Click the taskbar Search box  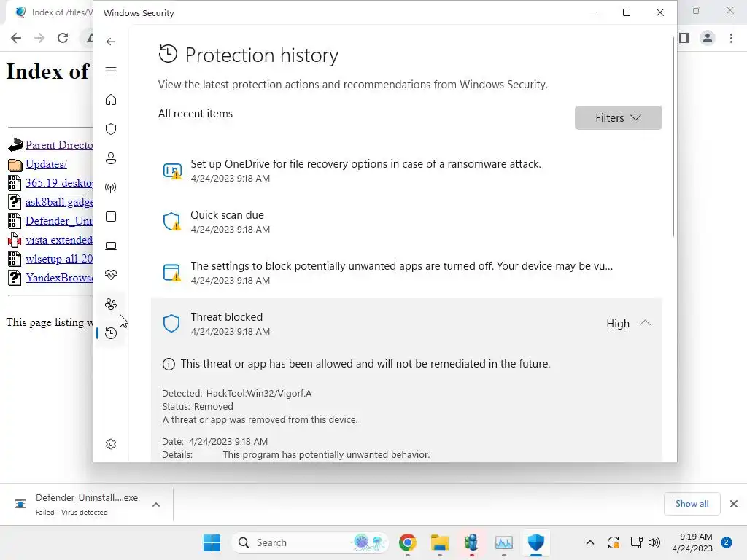click(x=309, y=542)
